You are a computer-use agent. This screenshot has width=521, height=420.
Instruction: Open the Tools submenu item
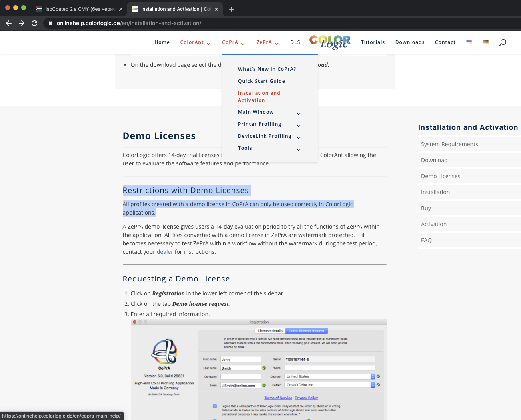(245, 148)
